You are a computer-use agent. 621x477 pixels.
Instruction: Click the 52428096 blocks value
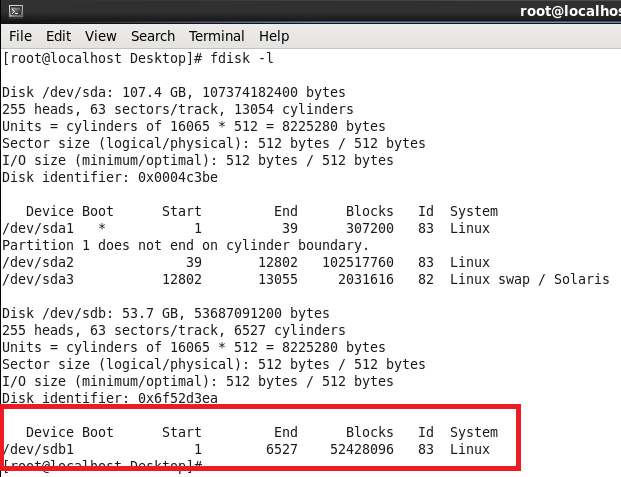pos(362,449)
